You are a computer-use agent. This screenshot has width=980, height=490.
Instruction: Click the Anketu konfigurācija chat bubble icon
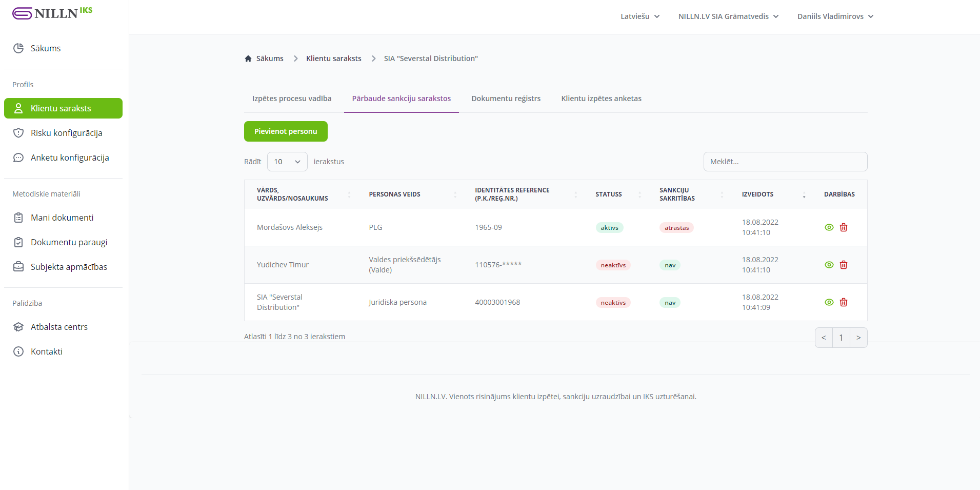(18, 158)
